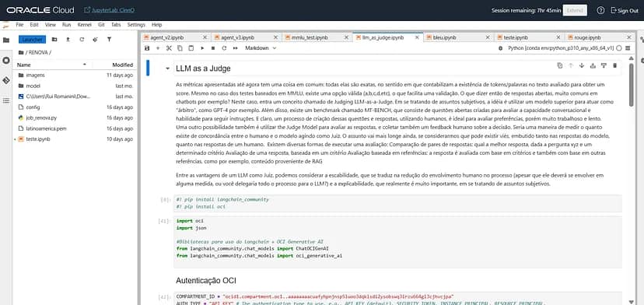This screenshot has height=305, width=644.
Task: Sort files by Name column header
Action: [x=52, y=65]
